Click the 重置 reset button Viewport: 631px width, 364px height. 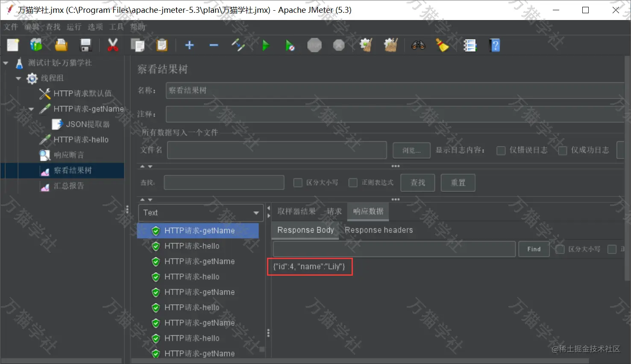tap(458, 183)
